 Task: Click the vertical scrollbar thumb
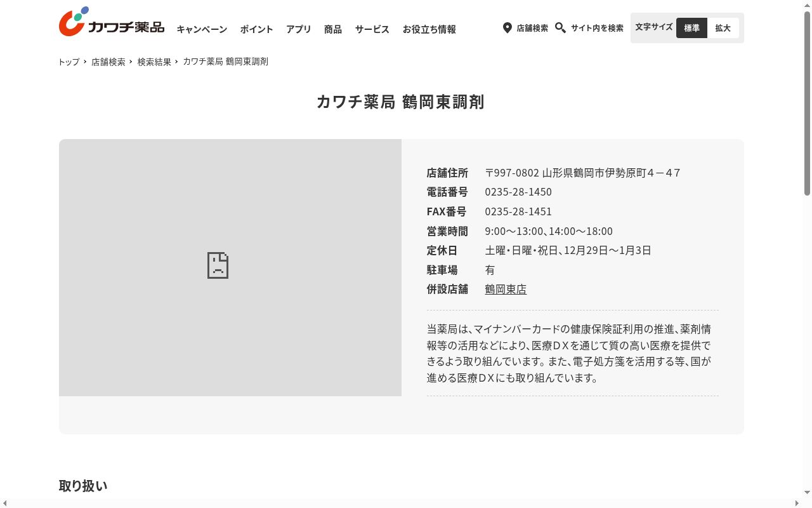[x=807, y=103]
